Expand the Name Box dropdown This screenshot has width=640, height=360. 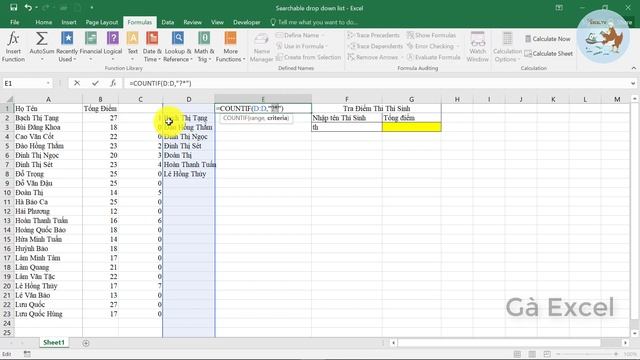point(48,83)
